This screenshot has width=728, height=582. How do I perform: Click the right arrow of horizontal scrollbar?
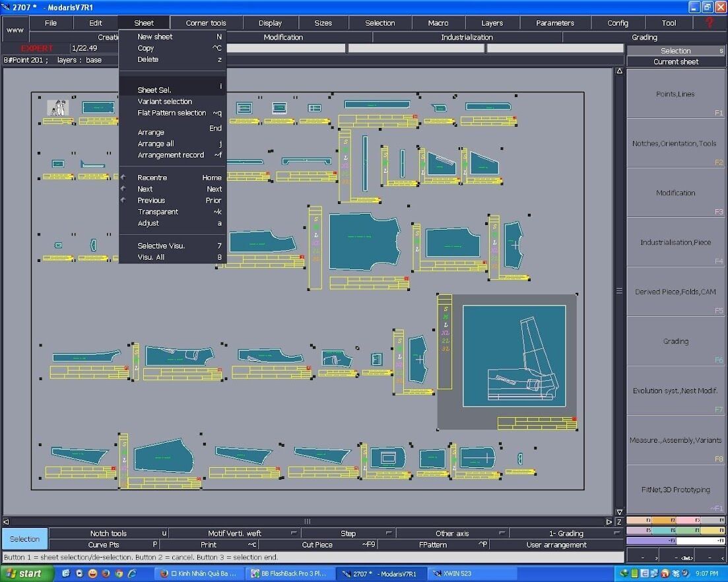coord(609,522)
